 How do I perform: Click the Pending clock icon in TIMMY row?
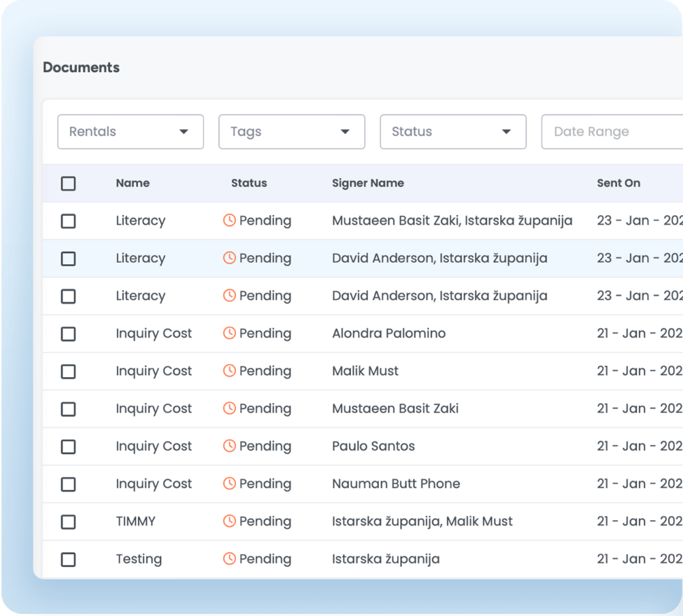click(x=229, y=521)
